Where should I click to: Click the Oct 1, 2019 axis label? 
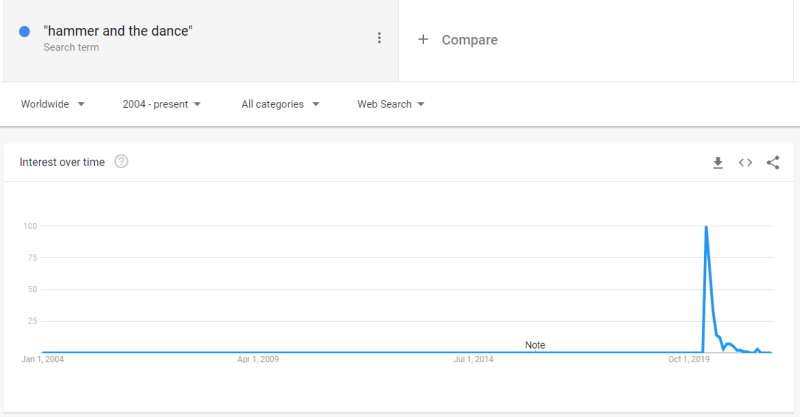(689, 359)
